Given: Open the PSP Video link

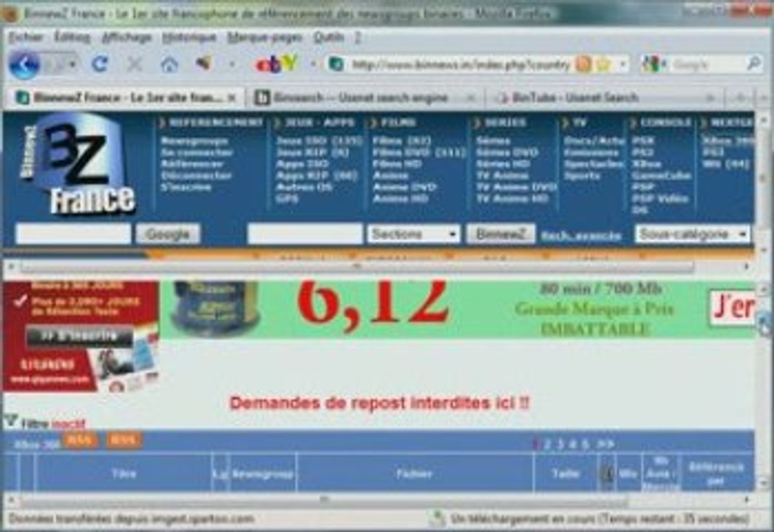Looking at the screenshot, I should [659, 199].
